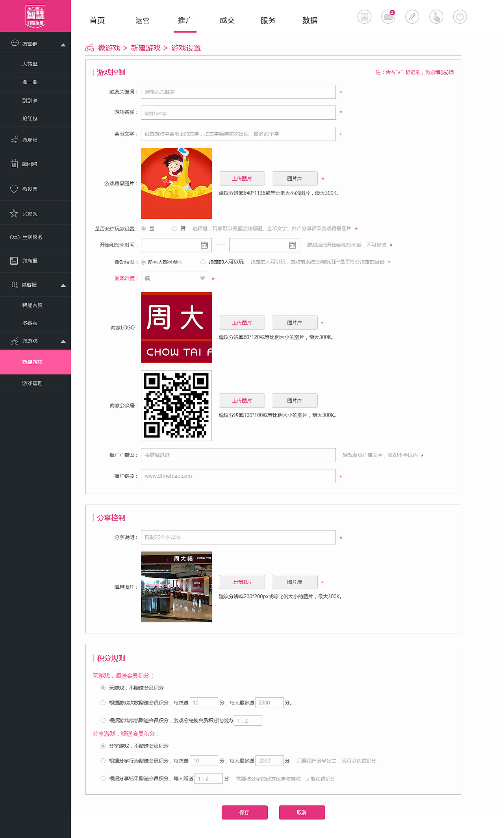Collapse the 微客服 sidebar section arrow
This screenshot has width=504, height=838.
tap(63, 285)
